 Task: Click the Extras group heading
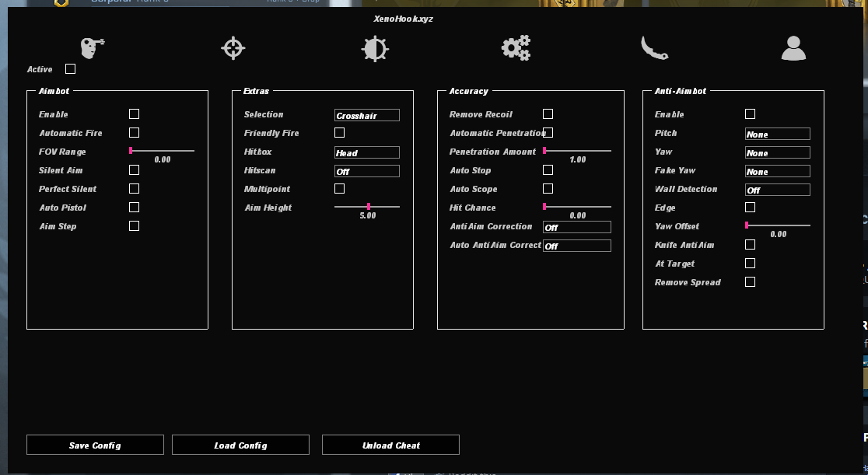(x=257, y=91)
